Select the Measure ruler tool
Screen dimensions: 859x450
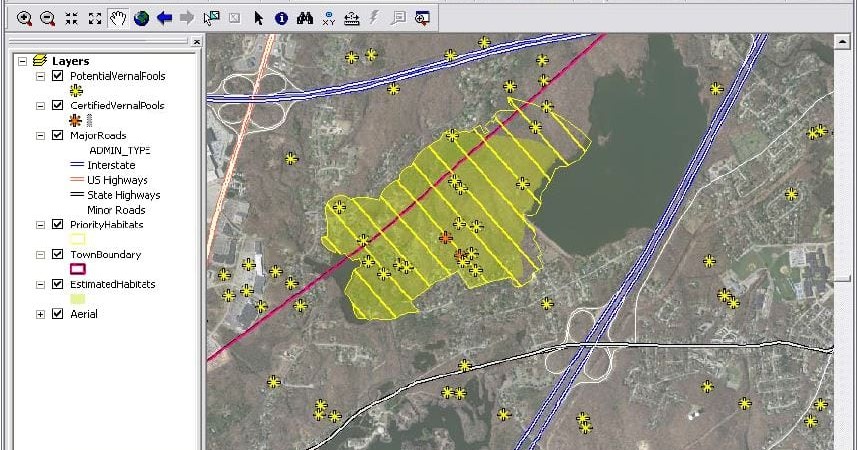(x=352, y=18)
